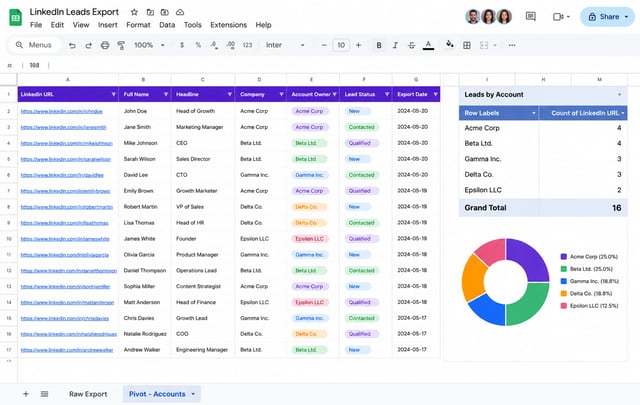
Task: Click the Contacted status chip for Jane Smith
Action: tap(362, 127)
